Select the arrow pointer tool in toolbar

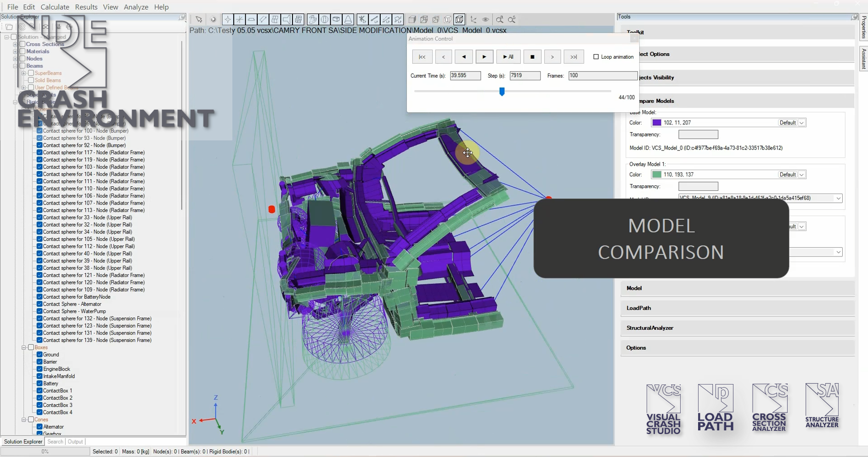[x=199, y=20]
